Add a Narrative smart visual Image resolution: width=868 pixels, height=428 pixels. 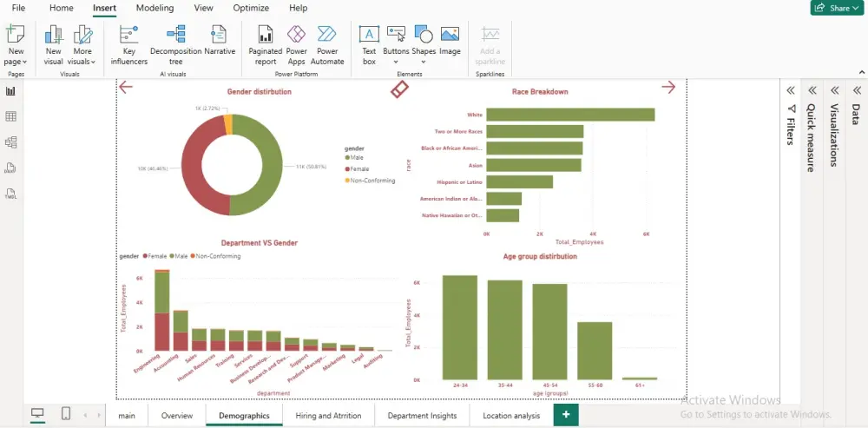pos(220,41)
